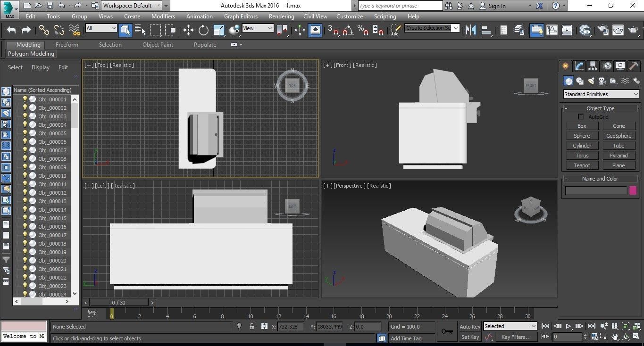Open the Rendering menu

[x=282, y=16]
